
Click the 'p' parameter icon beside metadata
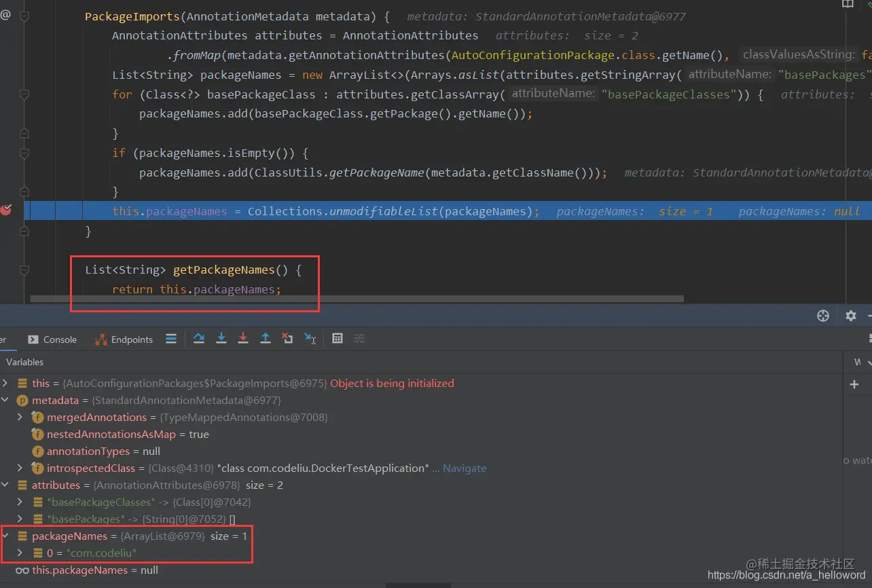(x=22, y=401)
